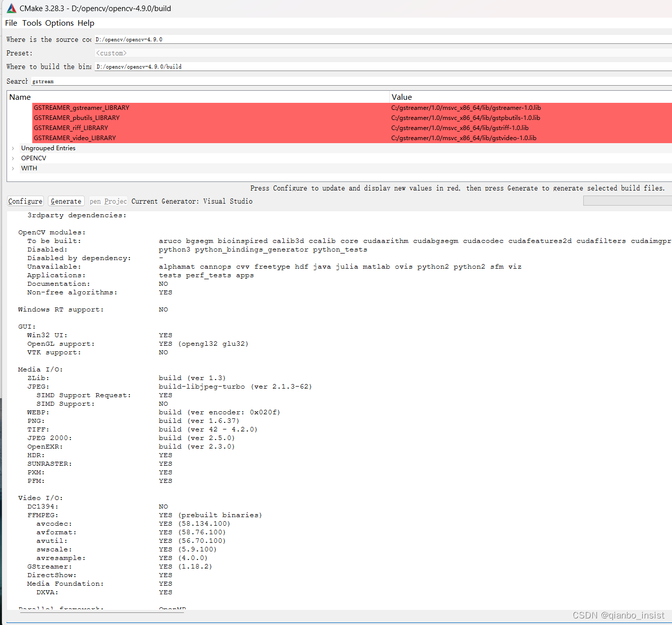Click 'OpenCV modules:' line in output log
Viewport: 672px width, 625px height.
click(52, 232)
